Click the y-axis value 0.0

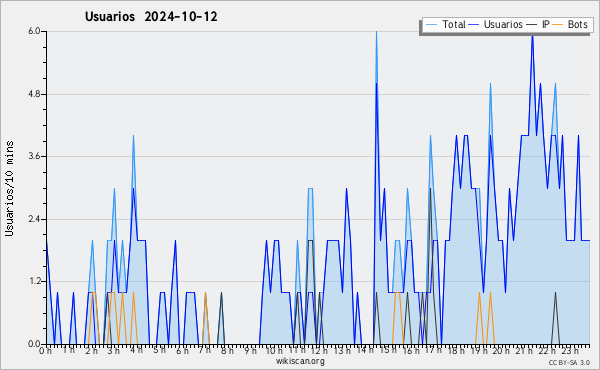pyautogui.click(x=34, y=344)
